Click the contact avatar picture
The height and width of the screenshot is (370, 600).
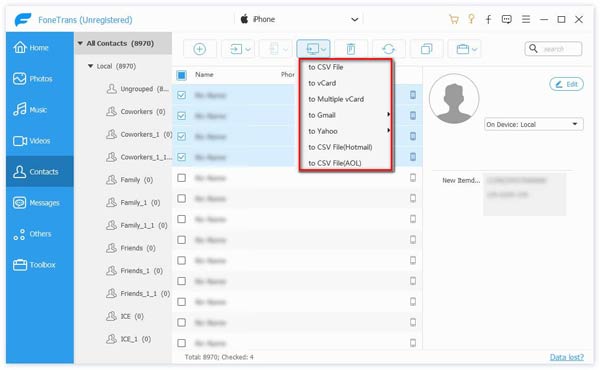pyautogui.click(x=454, y=98)
